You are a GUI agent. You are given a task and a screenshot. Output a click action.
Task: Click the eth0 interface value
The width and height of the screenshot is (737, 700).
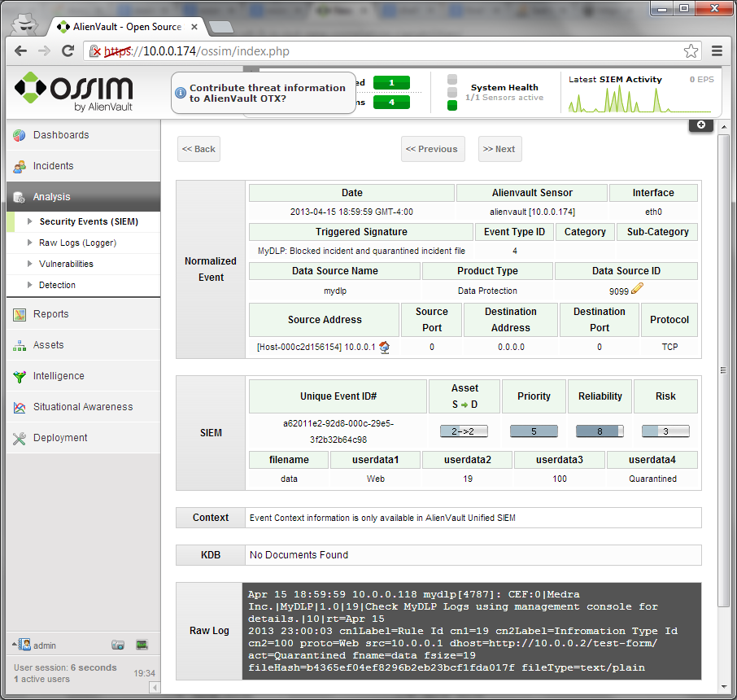(x=653, y=212)
